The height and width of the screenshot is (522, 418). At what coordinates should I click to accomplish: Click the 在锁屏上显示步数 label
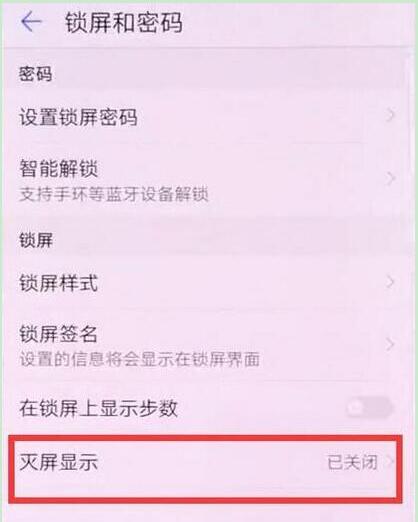click(98, 408)
